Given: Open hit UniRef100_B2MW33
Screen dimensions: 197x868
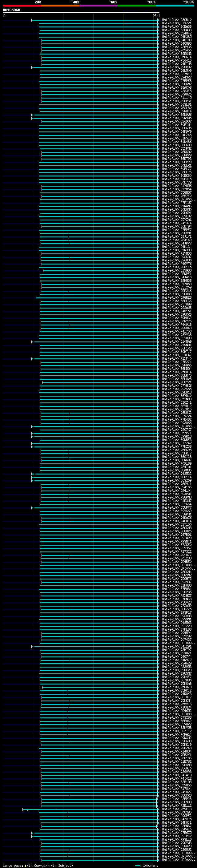Looking at the screenshot, I should point(177,30).
